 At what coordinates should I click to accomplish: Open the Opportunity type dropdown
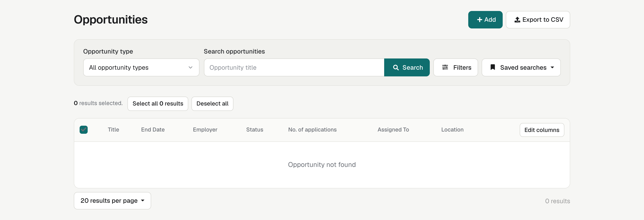pos(141,67)
